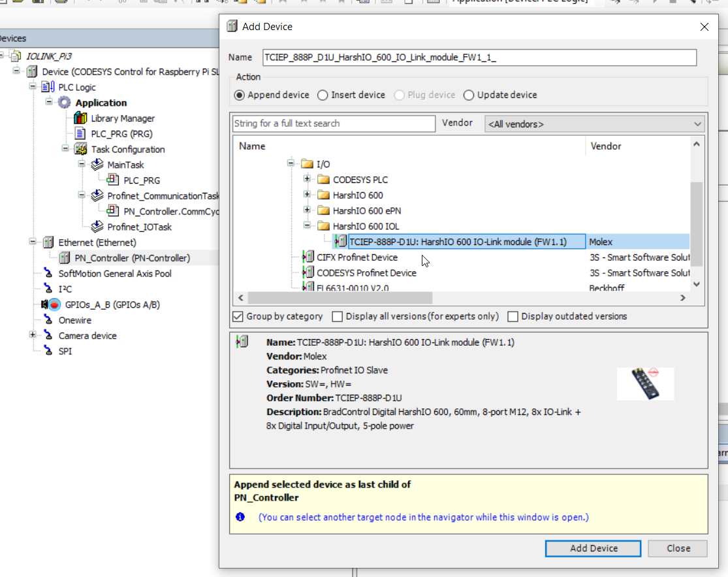The image size is (728, 577).
Task: Click the CODESYS PLC folder icon
Action: point(324,179)
